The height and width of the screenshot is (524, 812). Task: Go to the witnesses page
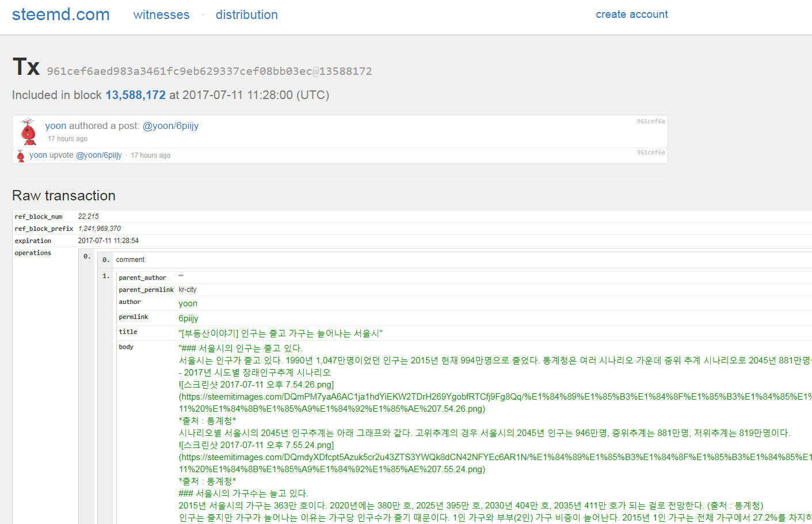(x=161, y=15)
